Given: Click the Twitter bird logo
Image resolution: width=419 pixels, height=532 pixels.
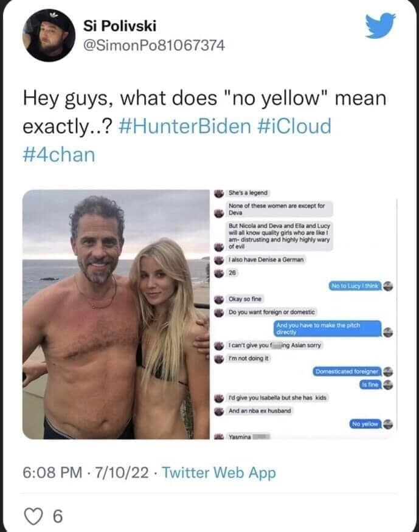Looking at the screenshot, I should [x=381, y=26].
